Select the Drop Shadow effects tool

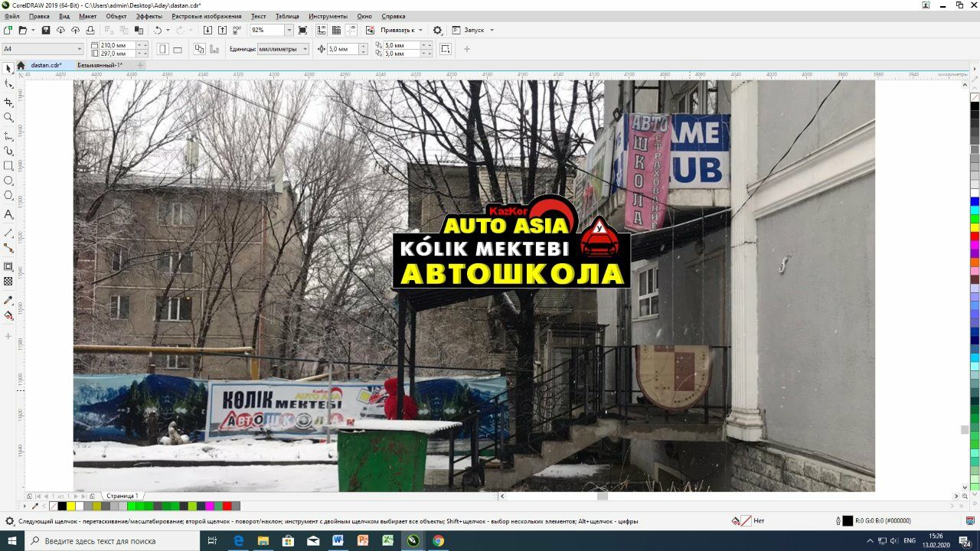(x=8, y=266)
